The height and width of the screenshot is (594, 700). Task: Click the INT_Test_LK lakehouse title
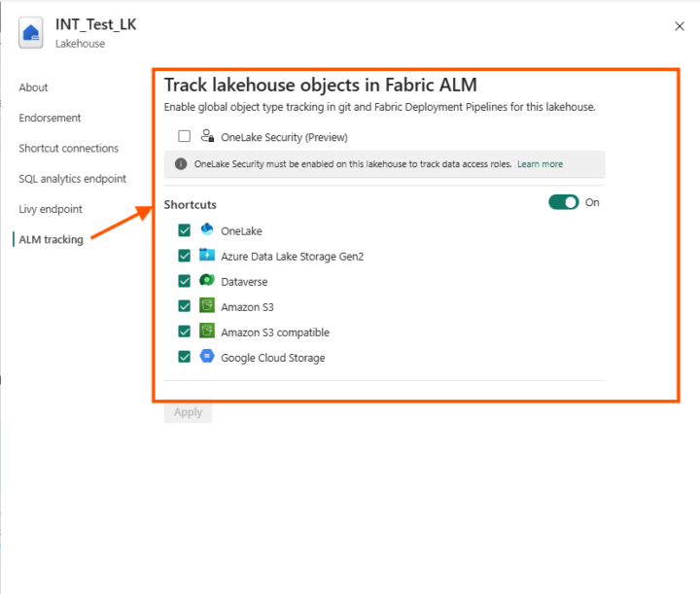pos(96,24)
